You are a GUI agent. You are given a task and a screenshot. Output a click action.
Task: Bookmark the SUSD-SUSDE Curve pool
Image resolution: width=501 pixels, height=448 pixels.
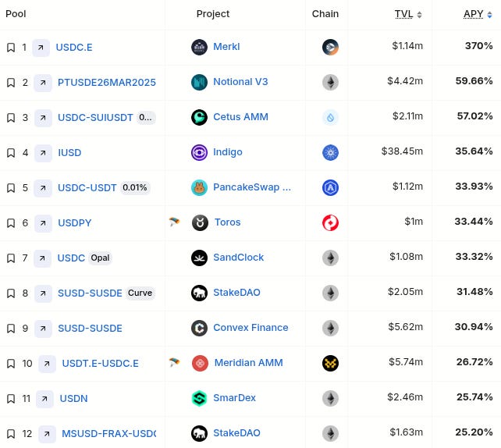coord(11,293)
